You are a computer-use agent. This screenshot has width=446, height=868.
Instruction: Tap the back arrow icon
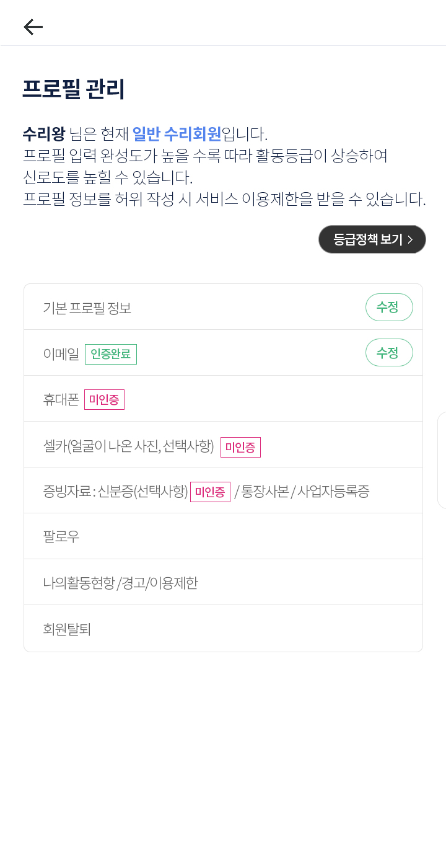point(33,27)
